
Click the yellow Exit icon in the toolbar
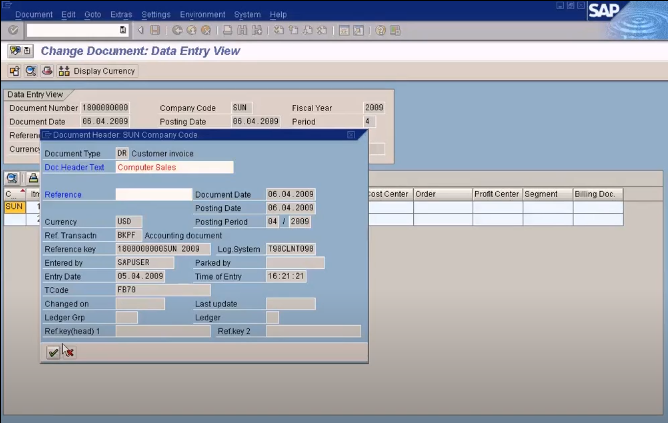(192, 30)
